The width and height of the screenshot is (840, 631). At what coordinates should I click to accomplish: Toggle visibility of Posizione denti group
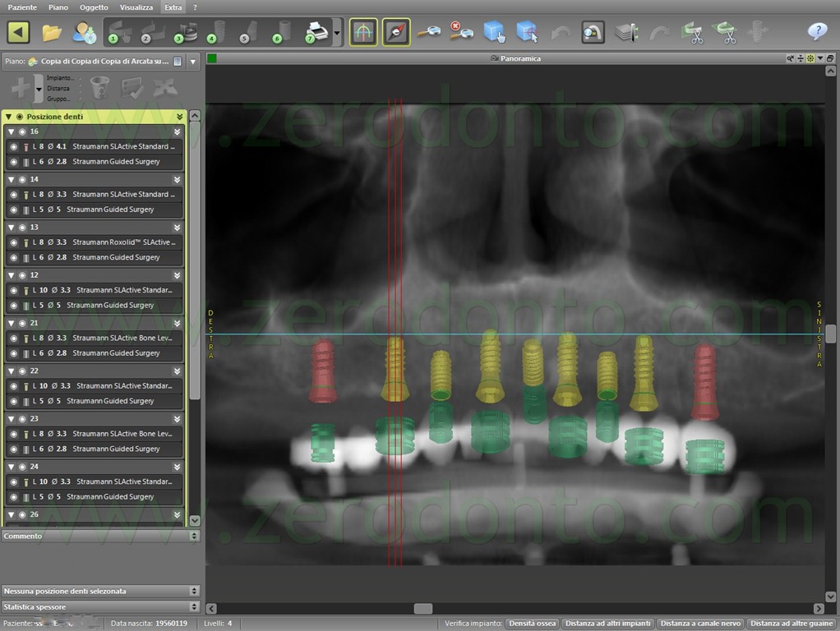coord(20,116)
